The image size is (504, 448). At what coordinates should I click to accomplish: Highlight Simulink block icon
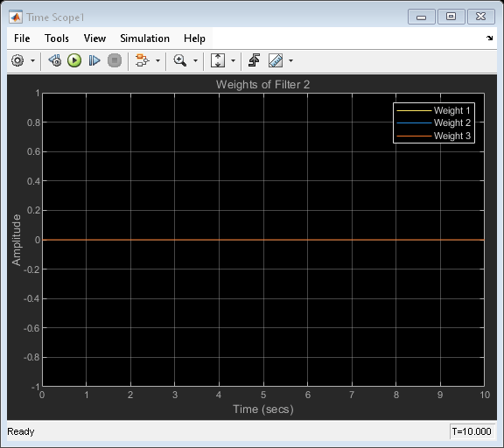[143, 60]
